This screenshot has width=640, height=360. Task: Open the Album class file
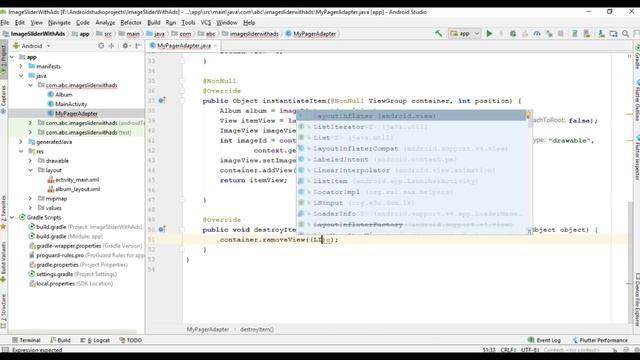[60, 95]
